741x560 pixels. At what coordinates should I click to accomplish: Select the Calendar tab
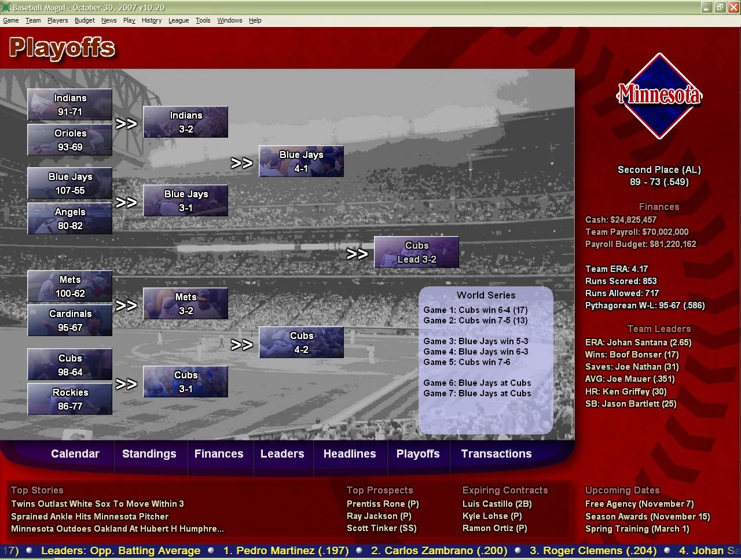click(x=75, y=454)
